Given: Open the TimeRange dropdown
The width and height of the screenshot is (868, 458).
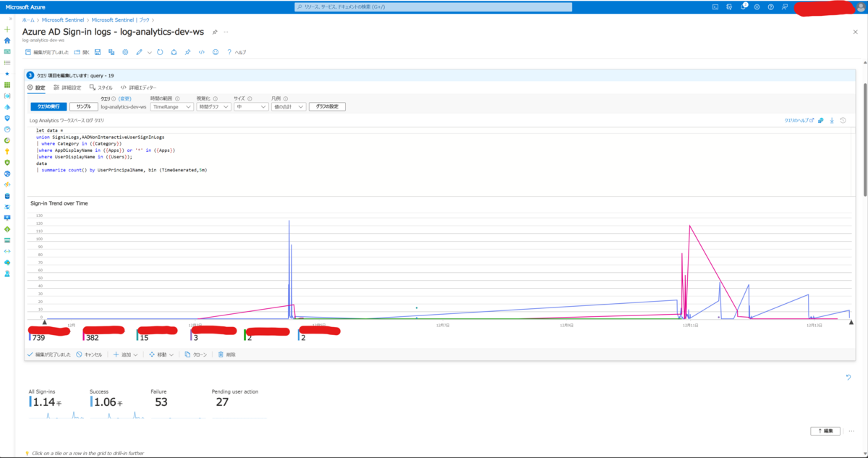Looking at the screenshot, I should (171, 106).
